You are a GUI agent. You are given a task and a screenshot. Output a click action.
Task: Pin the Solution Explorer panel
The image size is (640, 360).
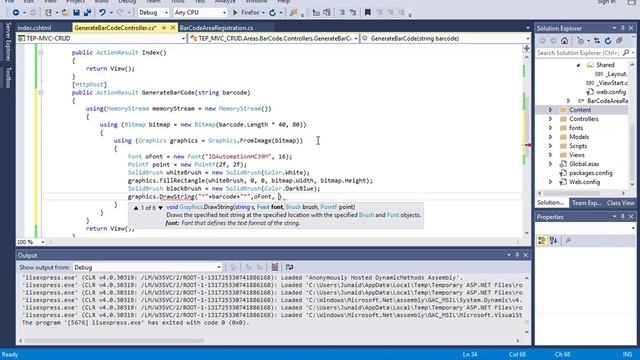622,28
